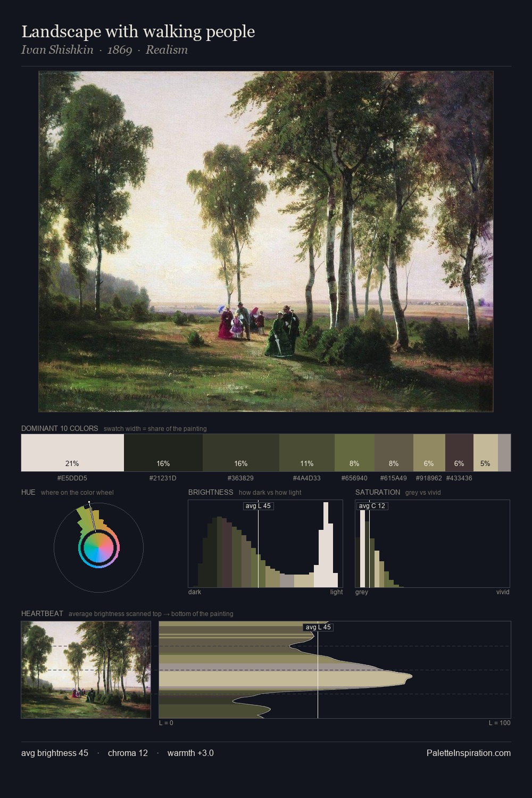The width and height of the screenshot is (532, 798).
Task: Click the hex label '#21231D'
Action: [x=163, y=478]
